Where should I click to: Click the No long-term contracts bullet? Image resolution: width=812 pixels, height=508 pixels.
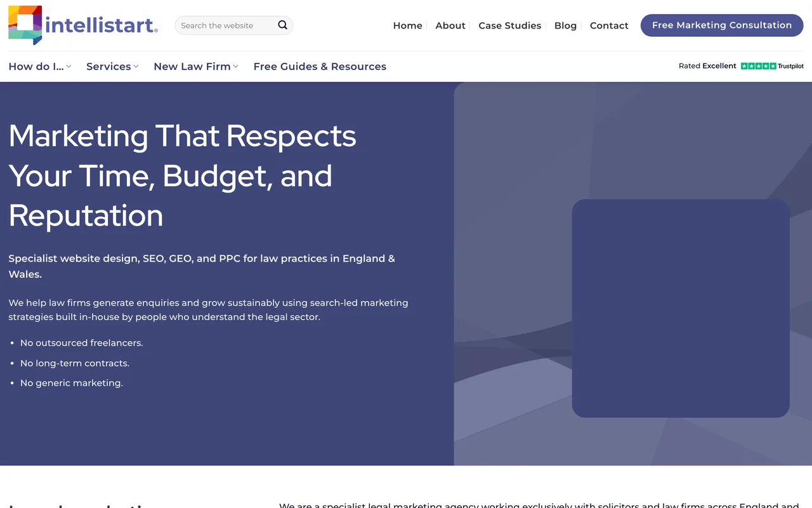click(75, 363)
